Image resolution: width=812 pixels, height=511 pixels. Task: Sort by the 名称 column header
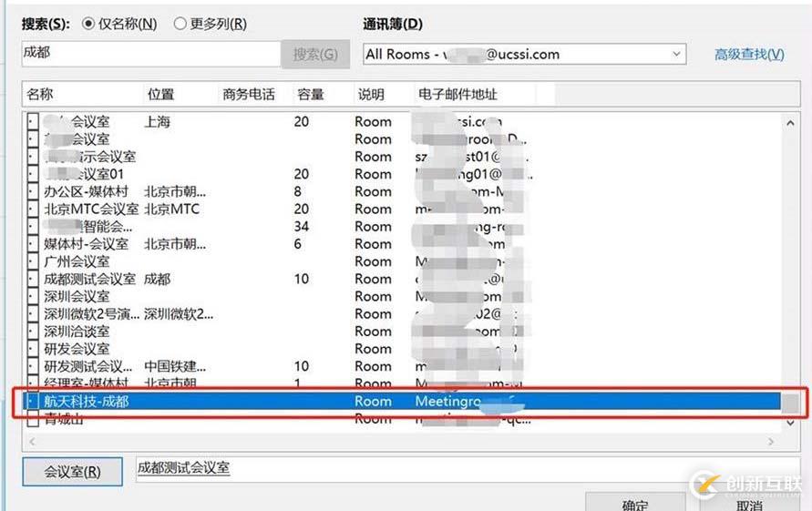(40, 94)
